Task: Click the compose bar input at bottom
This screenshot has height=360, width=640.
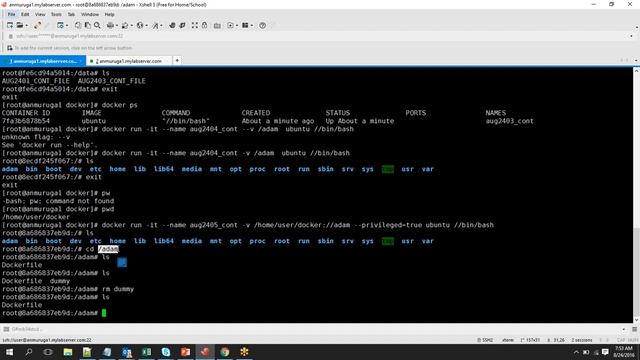Action: coord(314,329)
